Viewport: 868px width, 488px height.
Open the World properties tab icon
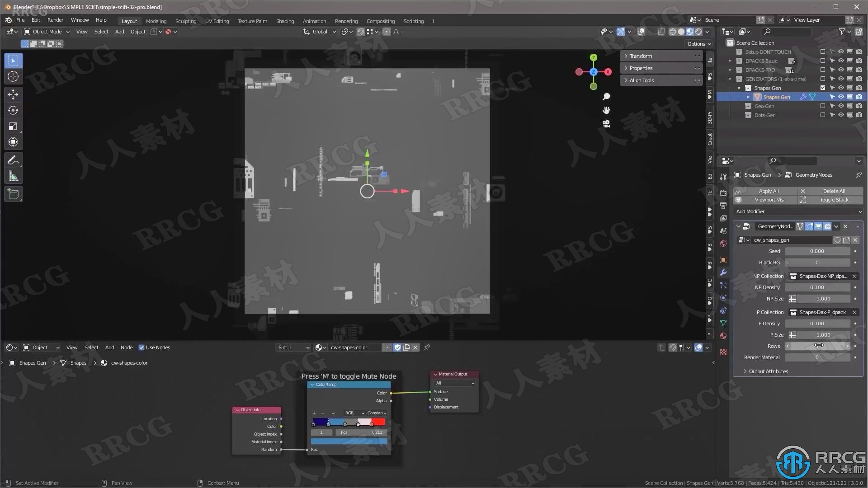coord(723,244)
